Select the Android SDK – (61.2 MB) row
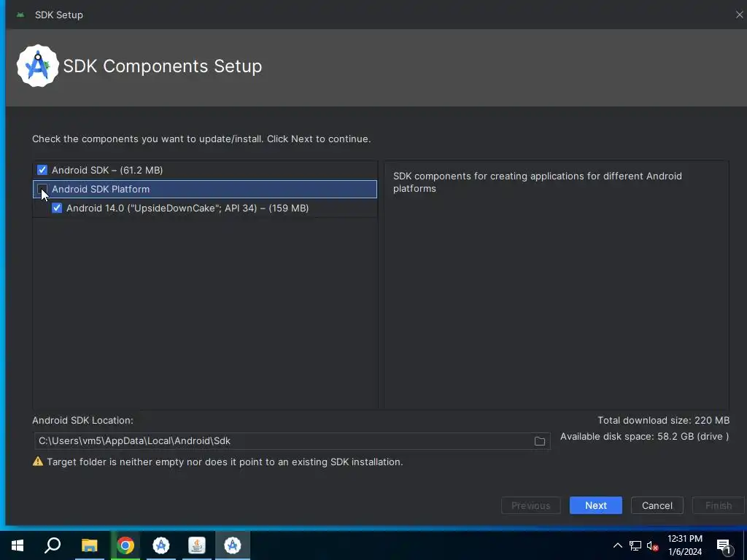The width and height of the screenshot is (747, 560). 205,170
